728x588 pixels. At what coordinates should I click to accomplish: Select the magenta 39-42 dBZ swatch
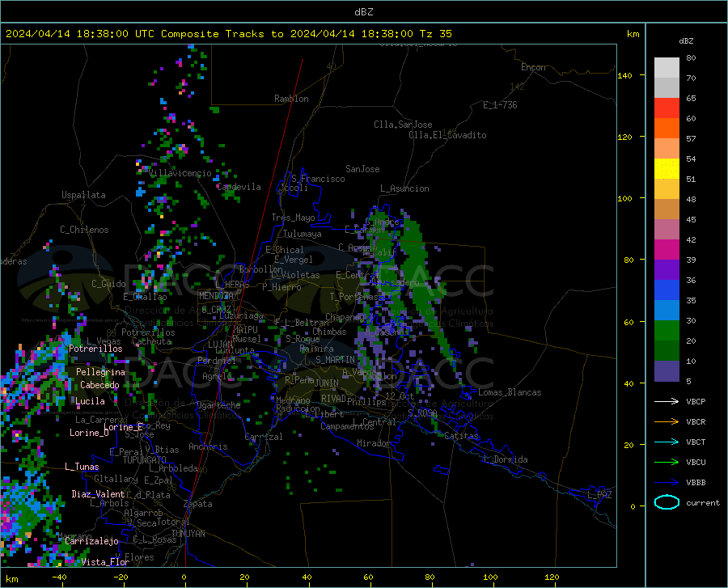click(667, 250)
